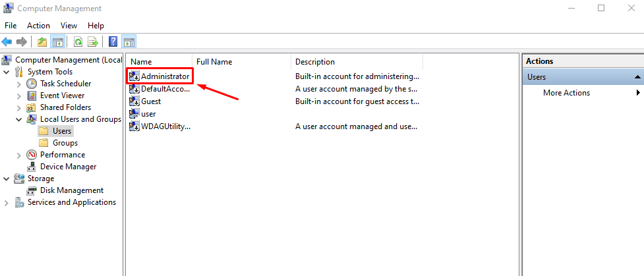The width and height of the screenshot is (644, 276).
Task: Select the DefaultAcco... account name
Action: click(x=165, y=89)
